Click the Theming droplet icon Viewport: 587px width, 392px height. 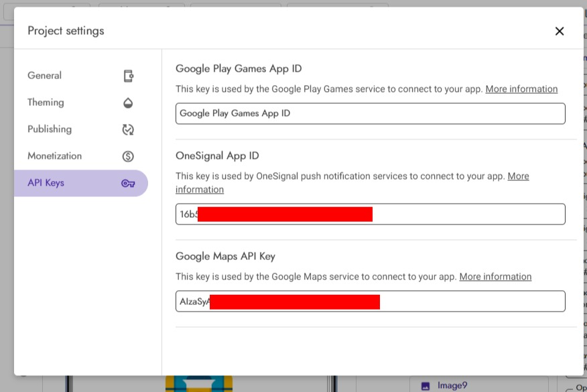[128, 103]
